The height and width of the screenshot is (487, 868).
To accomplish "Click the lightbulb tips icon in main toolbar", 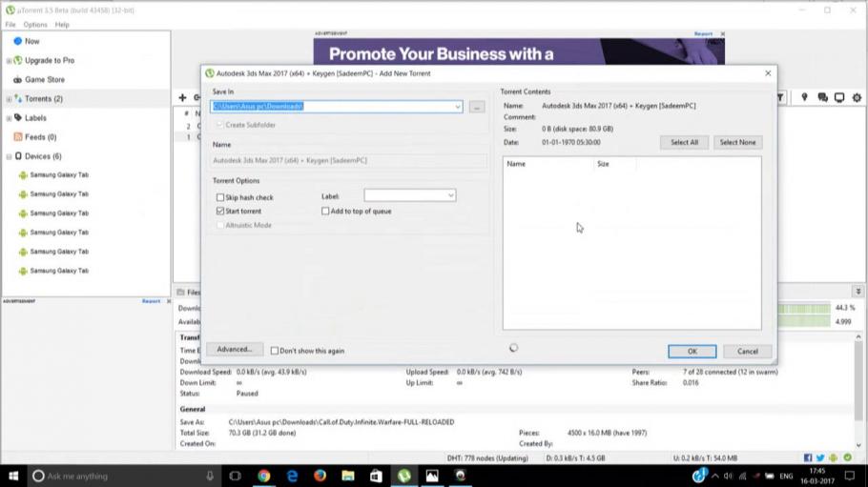I will tap(804, 97).
